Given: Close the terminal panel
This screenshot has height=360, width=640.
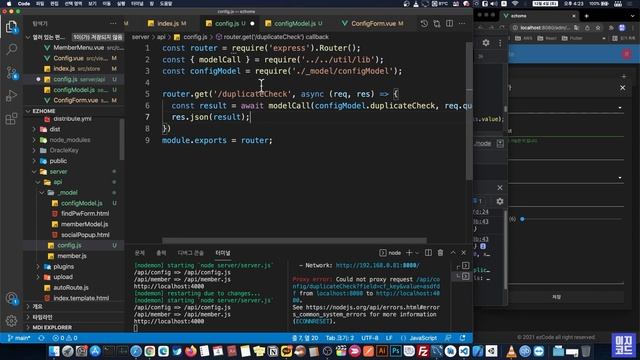Looking at the screenshot, I should [x=464, y=253].
